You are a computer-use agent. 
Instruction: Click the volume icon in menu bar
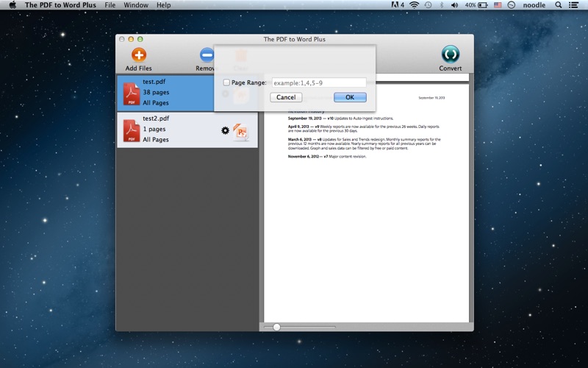point(454,5)
